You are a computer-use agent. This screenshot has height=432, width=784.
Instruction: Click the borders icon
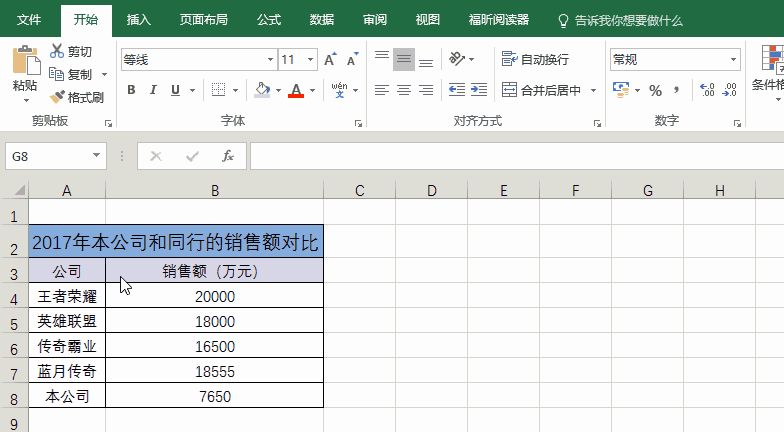coord(218,90)
